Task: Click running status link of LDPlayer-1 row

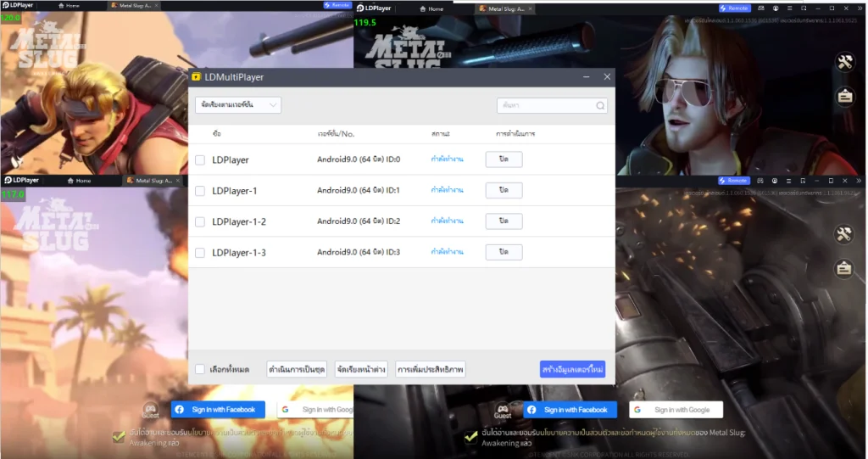Action: (x=448, y=190)
